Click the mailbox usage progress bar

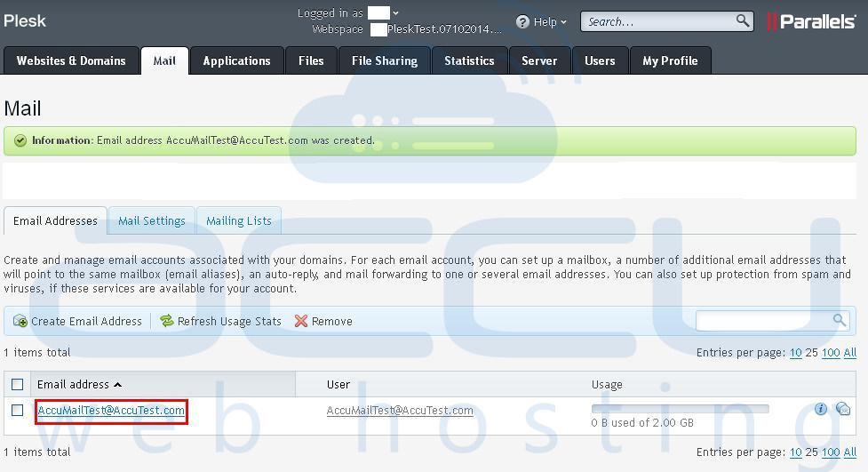681,409
